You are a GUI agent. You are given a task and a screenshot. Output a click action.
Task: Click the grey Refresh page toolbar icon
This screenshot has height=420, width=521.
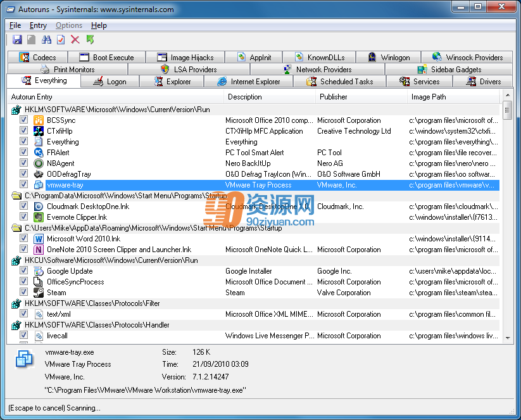[32, 39]
